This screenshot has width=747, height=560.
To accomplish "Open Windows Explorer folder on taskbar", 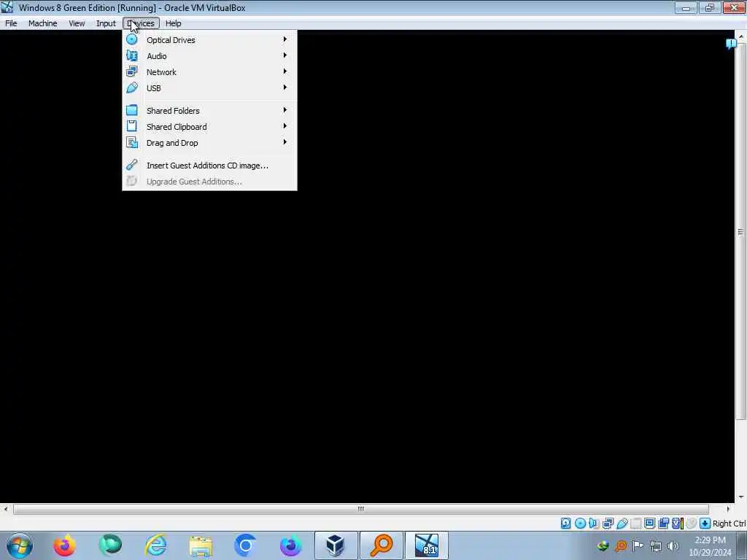I will pyautogui.click(x=201, y=545).
